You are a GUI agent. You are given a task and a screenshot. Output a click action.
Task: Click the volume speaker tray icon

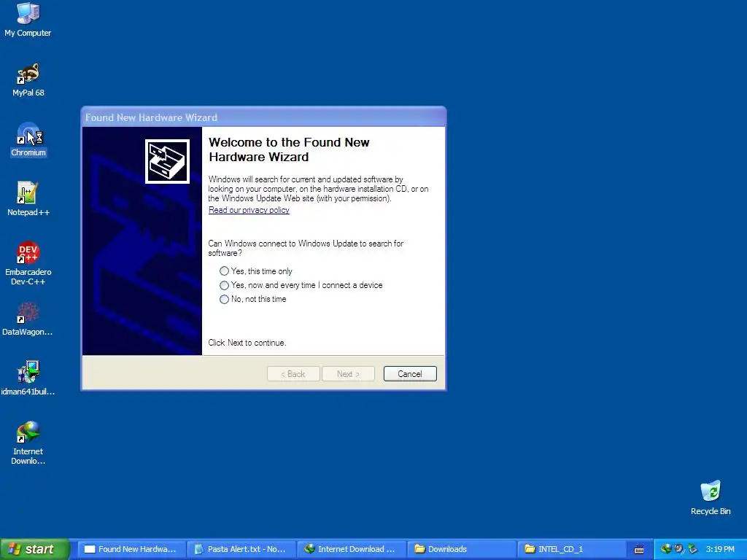coord(679,549)
